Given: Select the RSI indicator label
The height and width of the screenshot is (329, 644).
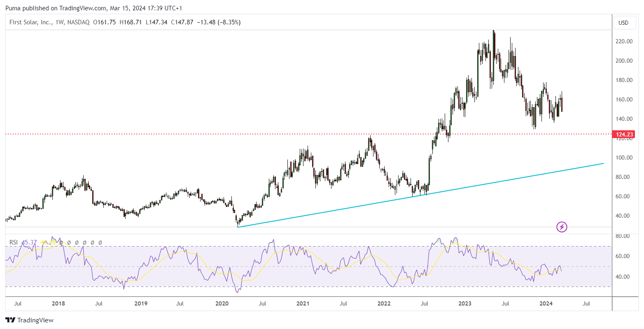Looking at the screenshot, I should (x=14, y=242).
